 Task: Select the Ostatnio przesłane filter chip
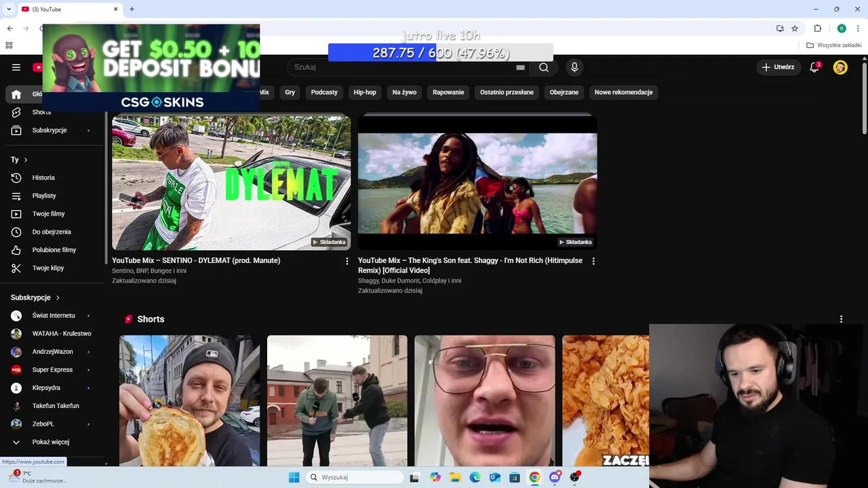(507, 92)
